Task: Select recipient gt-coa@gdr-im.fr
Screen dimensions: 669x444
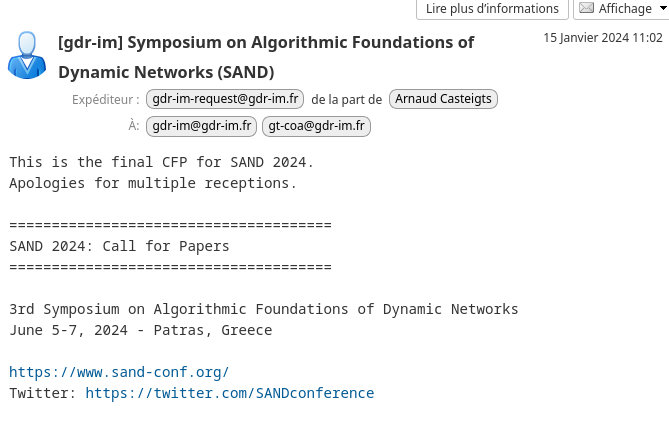Action: coord(316,126)
